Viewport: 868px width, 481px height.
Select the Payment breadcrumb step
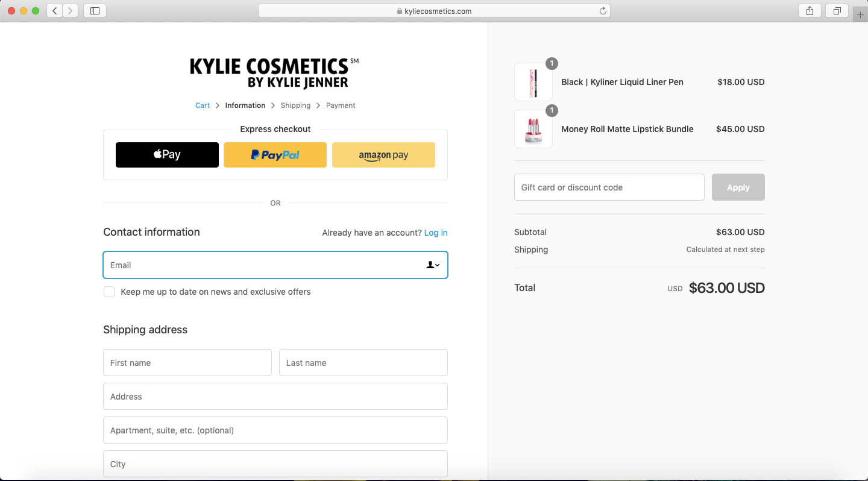click(x=341, y=105)
